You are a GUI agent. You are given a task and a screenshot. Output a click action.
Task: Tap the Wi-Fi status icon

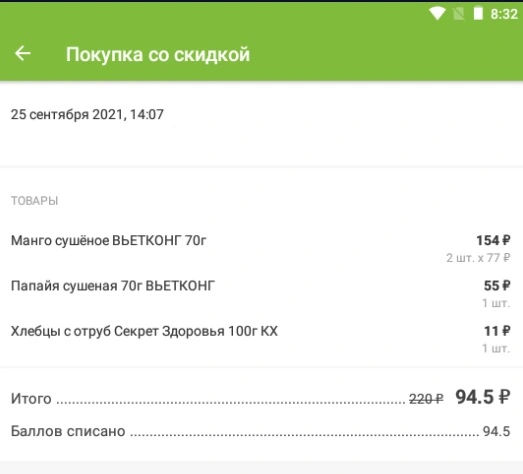(437, 14)
